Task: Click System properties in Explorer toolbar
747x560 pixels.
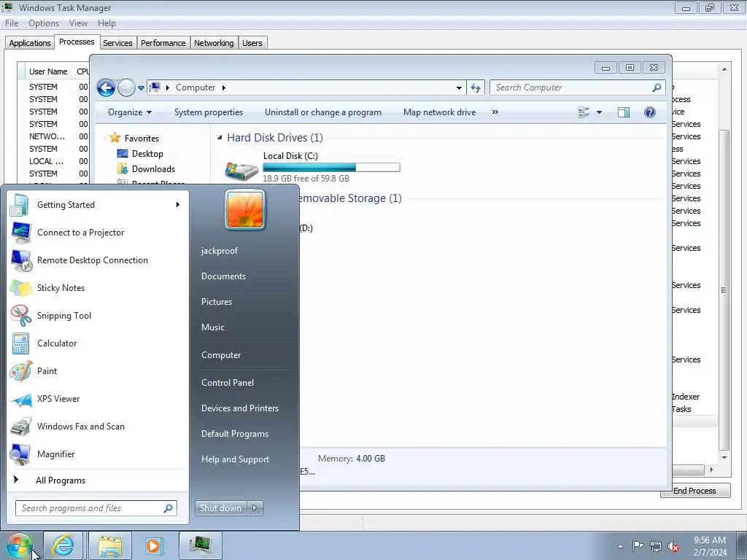Action: (208, 112)
